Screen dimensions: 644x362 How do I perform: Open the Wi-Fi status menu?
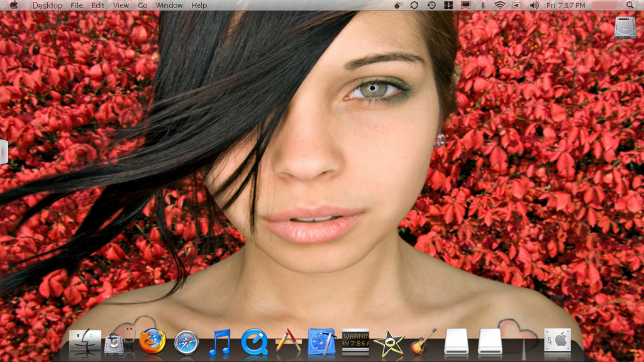[500, 5]
